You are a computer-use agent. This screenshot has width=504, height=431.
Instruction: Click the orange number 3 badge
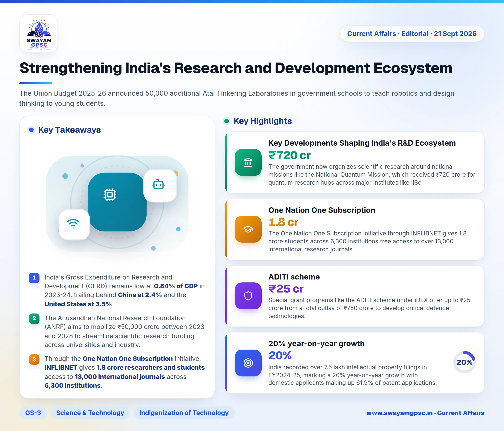34,359
